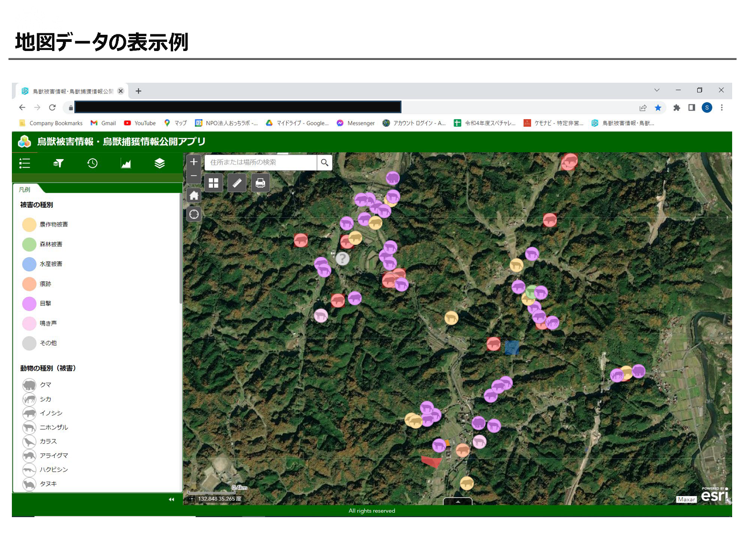Open the browser side panel icon
This screenshot has width=744, height=560.
(692, 108)
